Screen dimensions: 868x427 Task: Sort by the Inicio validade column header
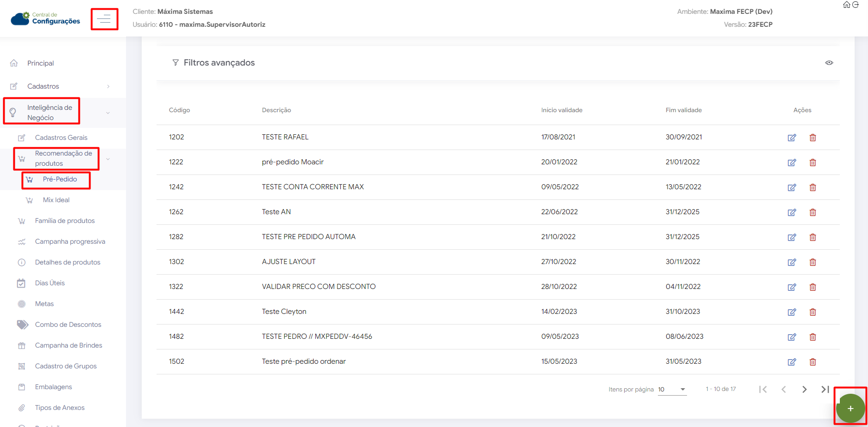562,110
